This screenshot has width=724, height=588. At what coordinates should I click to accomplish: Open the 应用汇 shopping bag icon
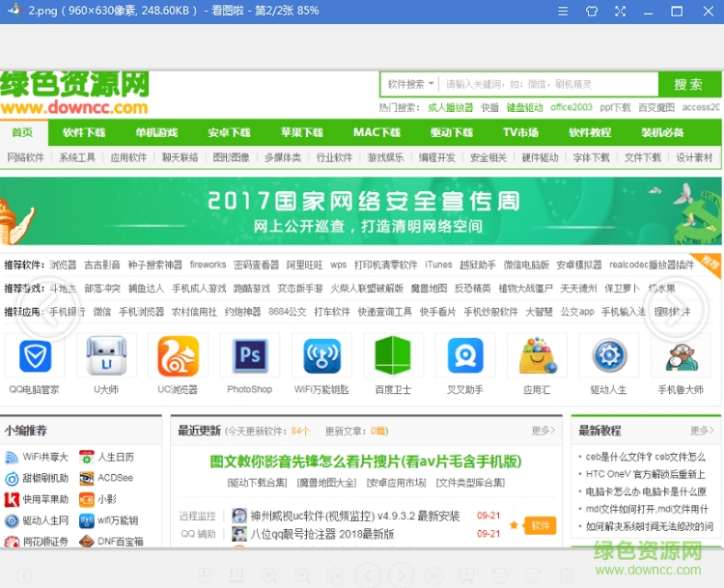537,355
